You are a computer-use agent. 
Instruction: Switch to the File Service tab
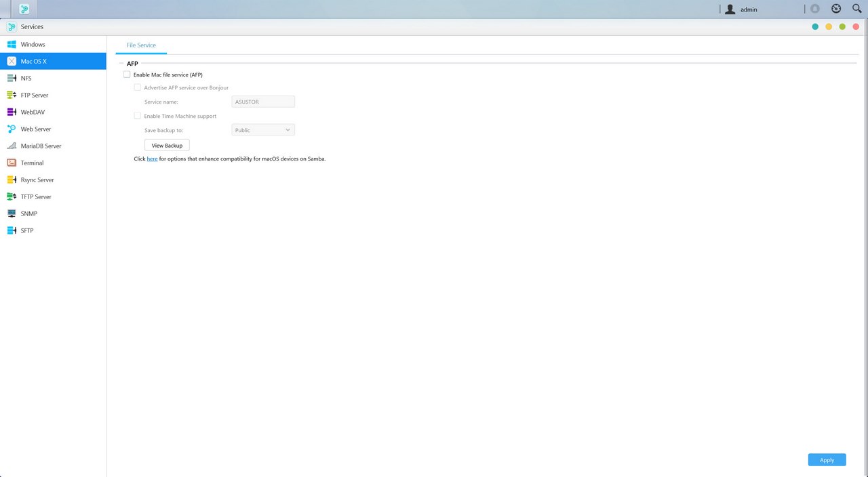(141, 45)
